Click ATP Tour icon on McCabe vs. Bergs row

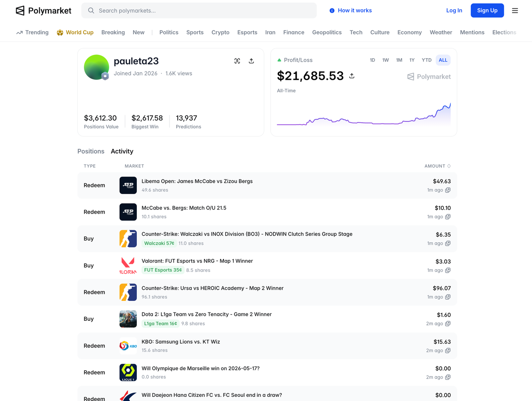(128, 212)
